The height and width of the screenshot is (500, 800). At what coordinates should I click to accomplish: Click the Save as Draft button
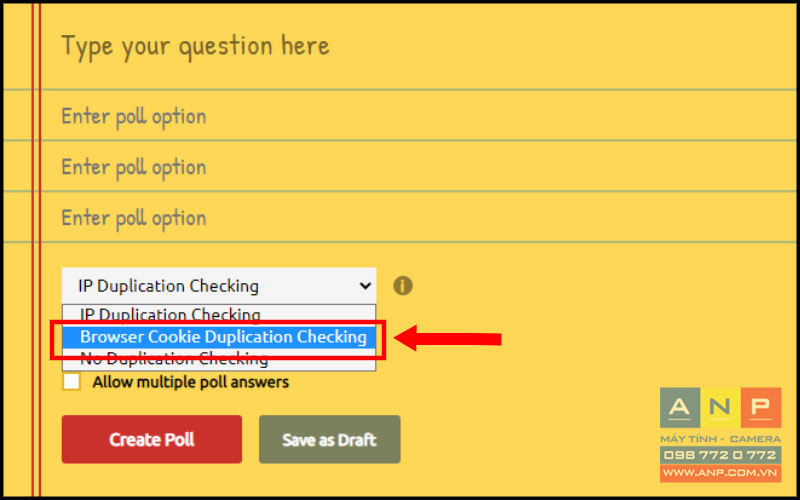pyautogui.click(x=330, y=439)
